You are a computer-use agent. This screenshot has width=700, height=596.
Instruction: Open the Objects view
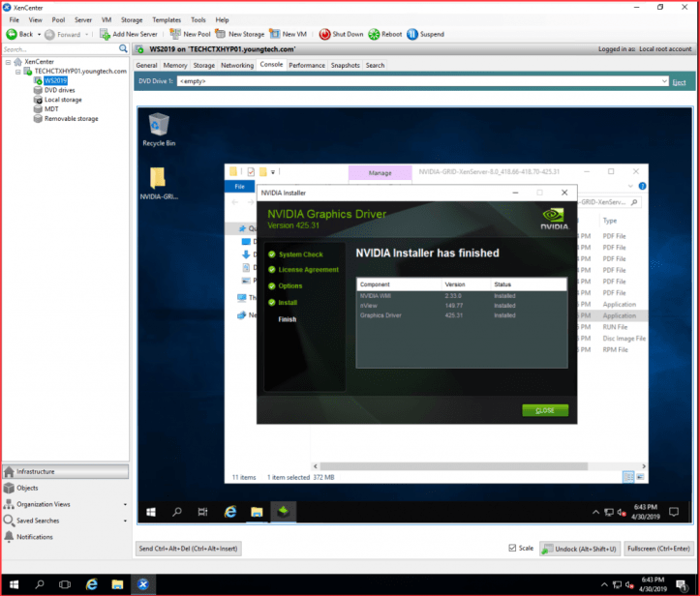(x=66, y=488)
